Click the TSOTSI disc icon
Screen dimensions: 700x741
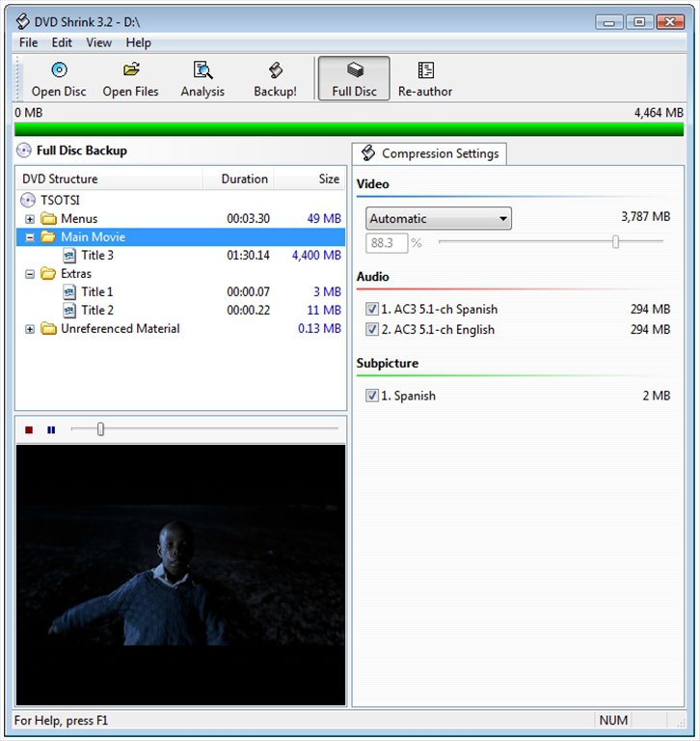click(x=28, y=200)
